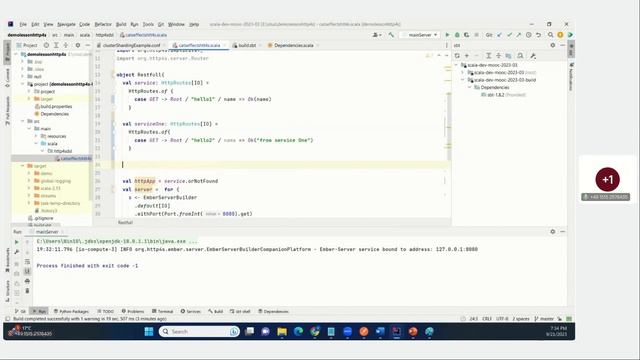Click taskbar Search input field
Viewport: 640px width, 360px height.
(199, 331)
